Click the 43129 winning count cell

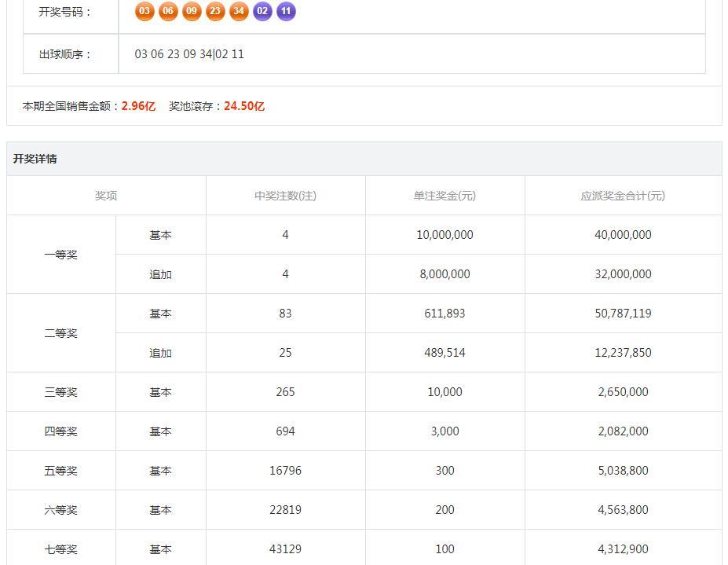tap(286, 548)
